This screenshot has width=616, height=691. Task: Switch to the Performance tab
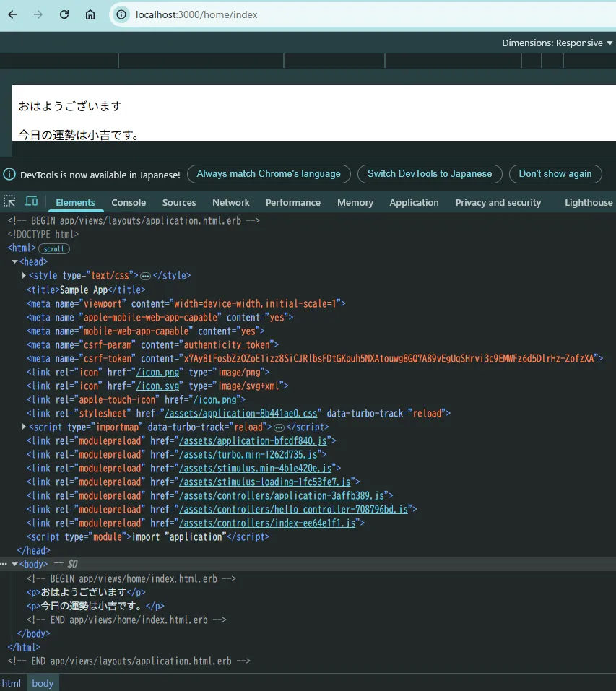293,202
